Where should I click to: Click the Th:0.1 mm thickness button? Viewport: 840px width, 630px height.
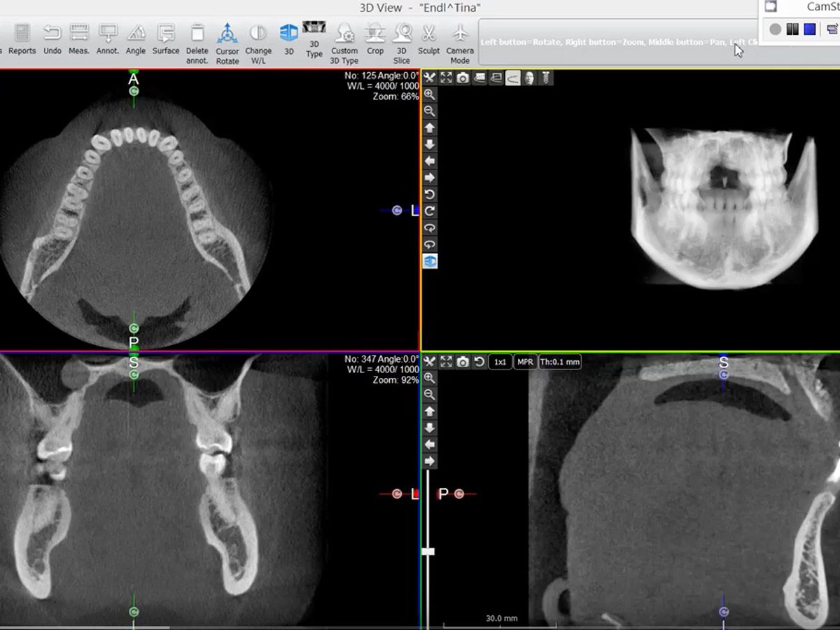click(559, 362)
